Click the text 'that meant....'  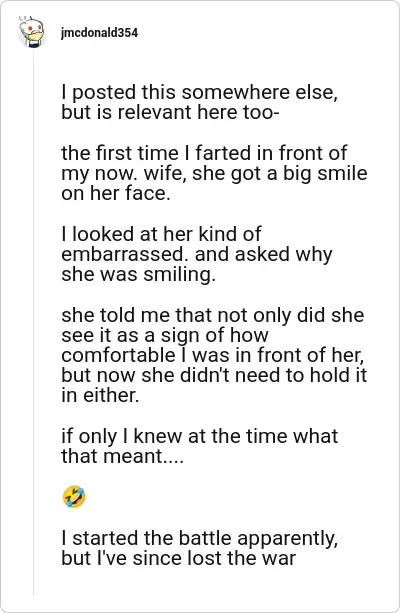coord(122,456)
